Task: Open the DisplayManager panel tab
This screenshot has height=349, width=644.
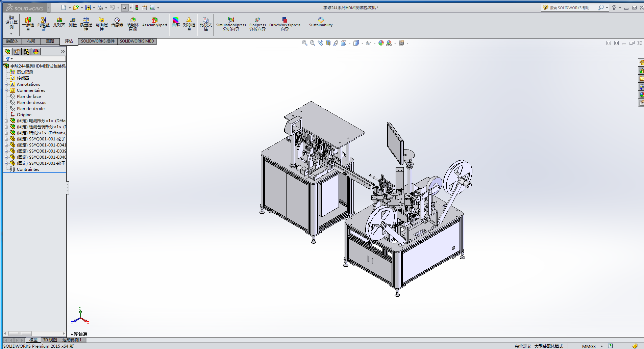Action: click(36, 52)
